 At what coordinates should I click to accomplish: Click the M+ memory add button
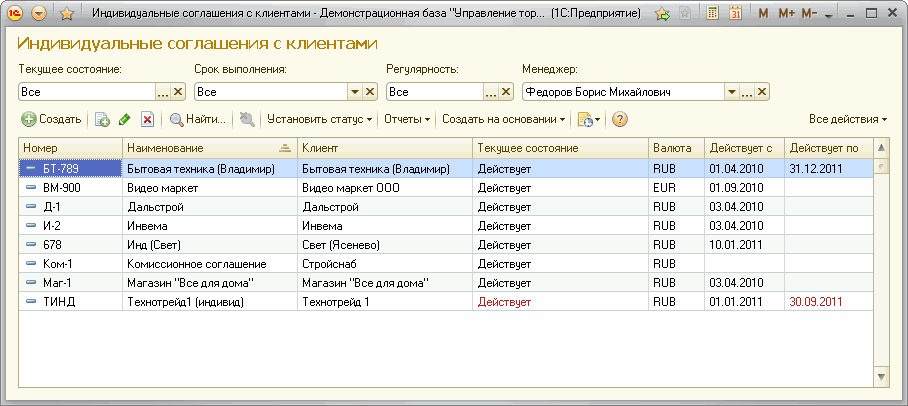point(786,14)
